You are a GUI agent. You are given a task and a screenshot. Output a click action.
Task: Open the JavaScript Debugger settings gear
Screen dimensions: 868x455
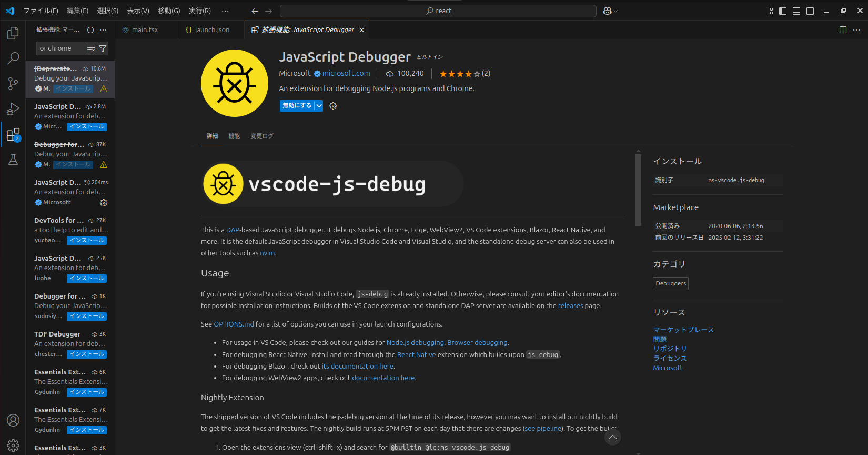333,106
